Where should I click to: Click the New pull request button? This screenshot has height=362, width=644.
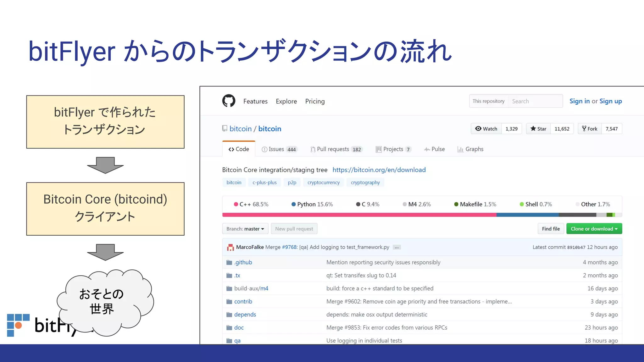tap(294, 229)
